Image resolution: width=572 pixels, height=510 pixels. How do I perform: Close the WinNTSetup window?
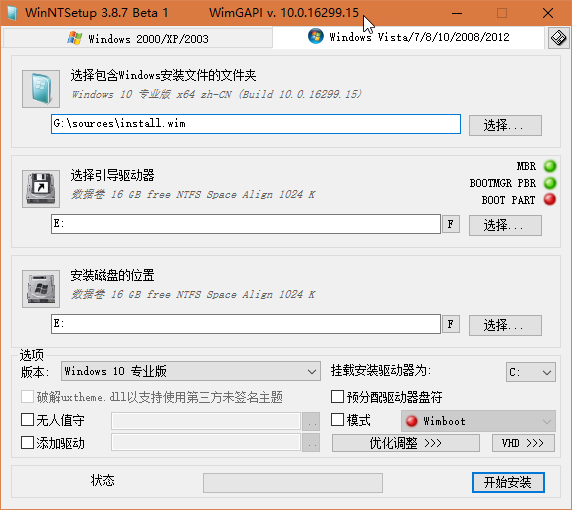click(x=548, y=13)
